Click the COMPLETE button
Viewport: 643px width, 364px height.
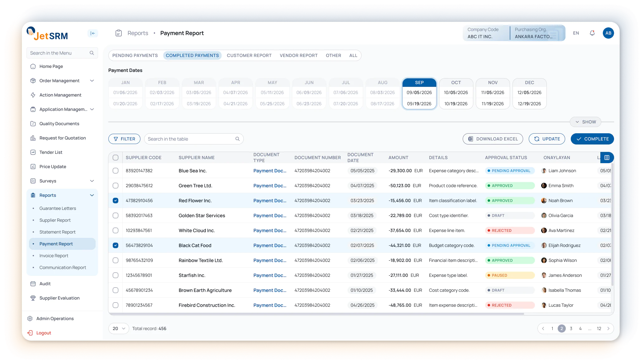click(592, 139)
